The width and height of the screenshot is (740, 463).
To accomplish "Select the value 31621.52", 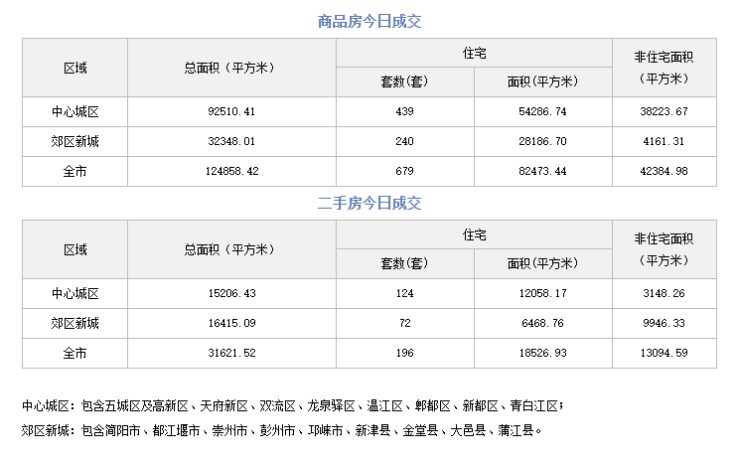I will [232, 353].
